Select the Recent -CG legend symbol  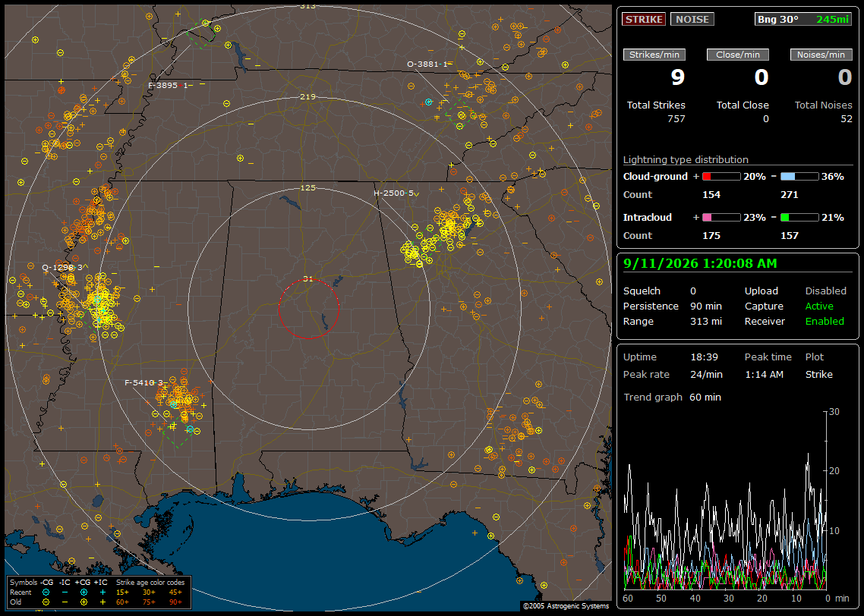click(46, 592)
